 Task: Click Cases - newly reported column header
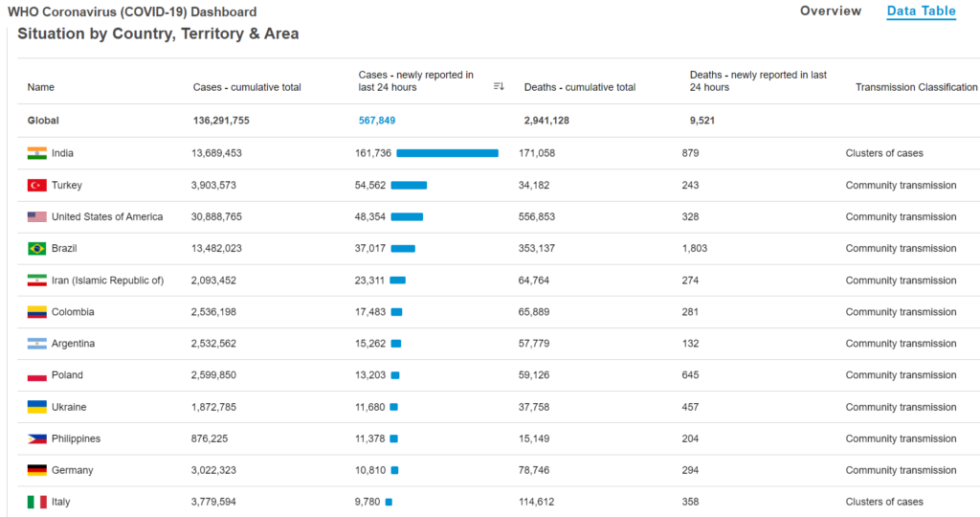click(x=415, y=80)
